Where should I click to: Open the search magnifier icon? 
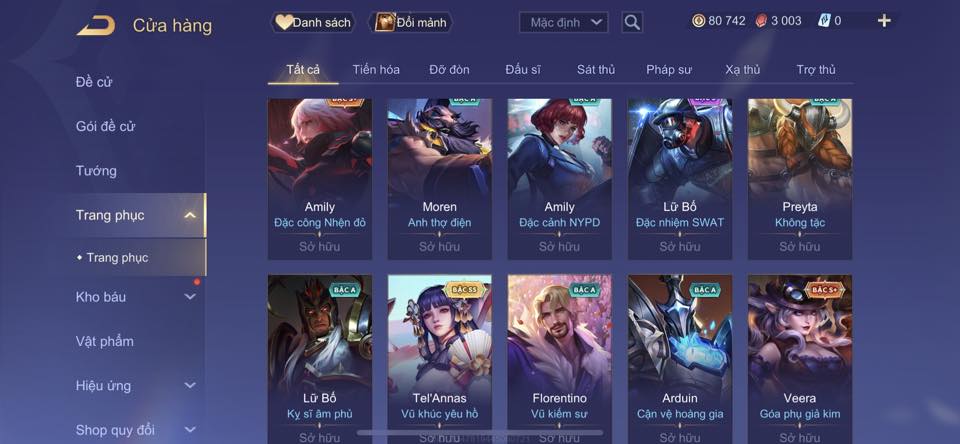point(632,23)
